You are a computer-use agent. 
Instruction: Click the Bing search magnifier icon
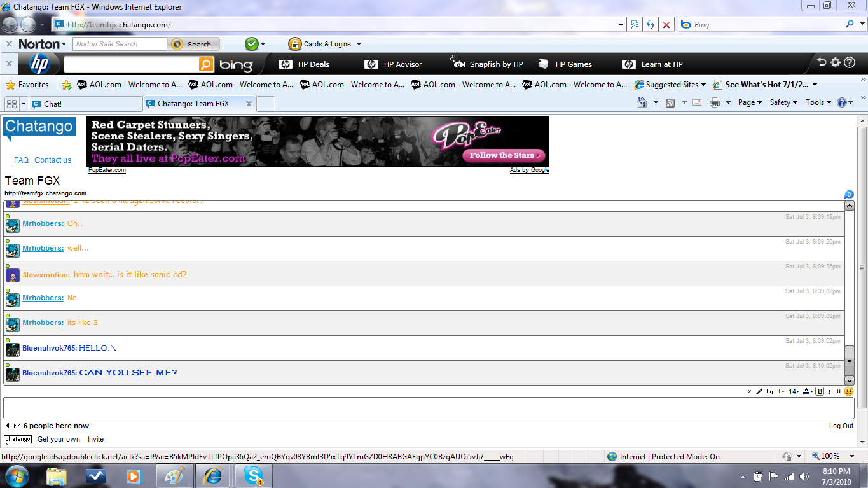coord(850,25)
